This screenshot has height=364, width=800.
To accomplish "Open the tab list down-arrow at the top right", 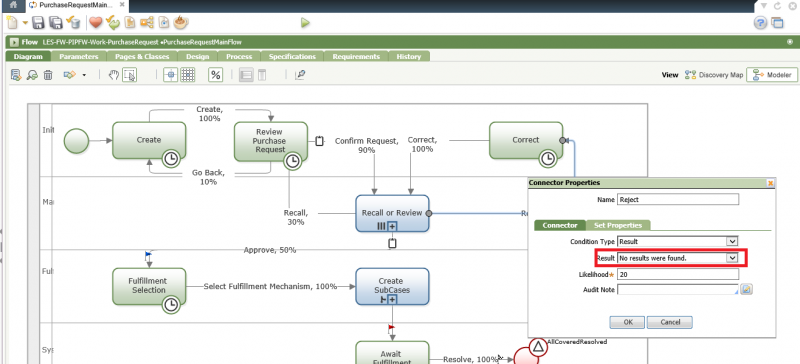I will pyautogui.click(x=764, y=6).
